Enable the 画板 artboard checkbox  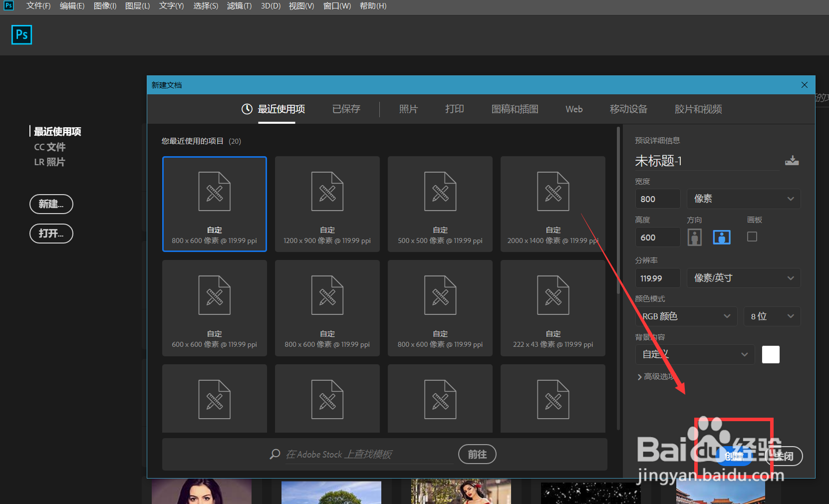coord(752,237)
